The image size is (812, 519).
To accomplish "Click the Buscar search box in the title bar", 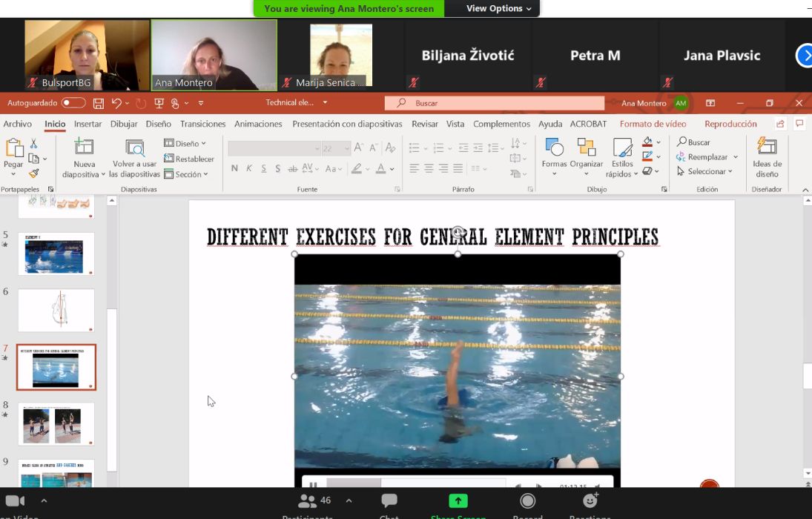I will tap(494, 103).
